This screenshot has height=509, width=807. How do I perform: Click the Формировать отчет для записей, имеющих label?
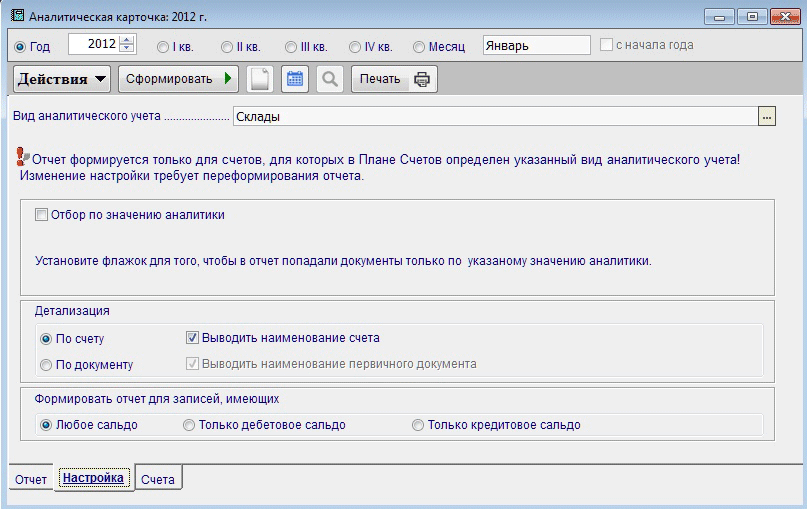[157, 399]
